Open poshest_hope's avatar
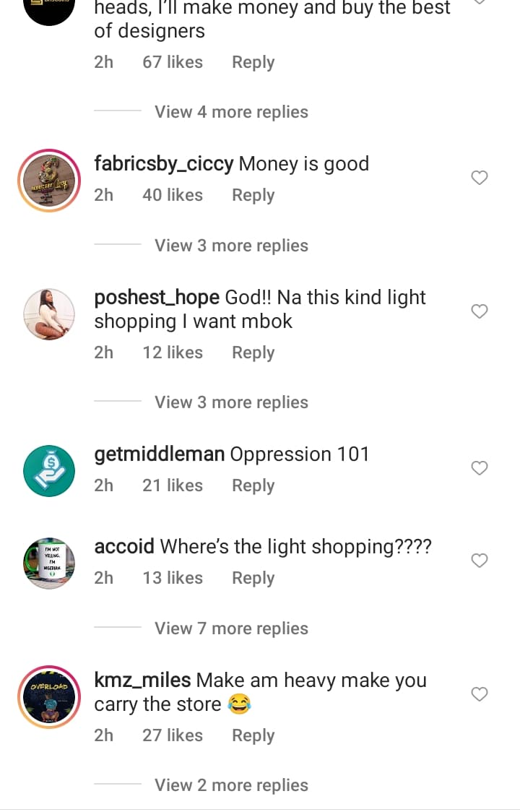Image resolution: width=520 pixels, height=812 pixels. tap(49, 314)
